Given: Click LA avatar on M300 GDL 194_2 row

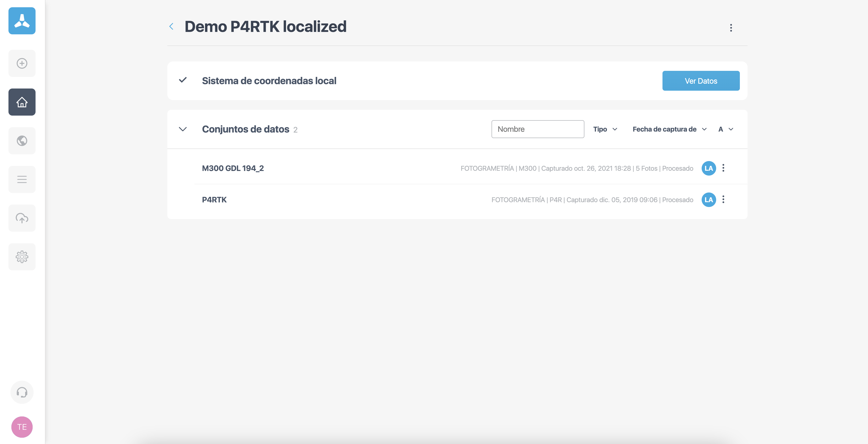Looking at the screenshot, I should click(x=709, y=168).
